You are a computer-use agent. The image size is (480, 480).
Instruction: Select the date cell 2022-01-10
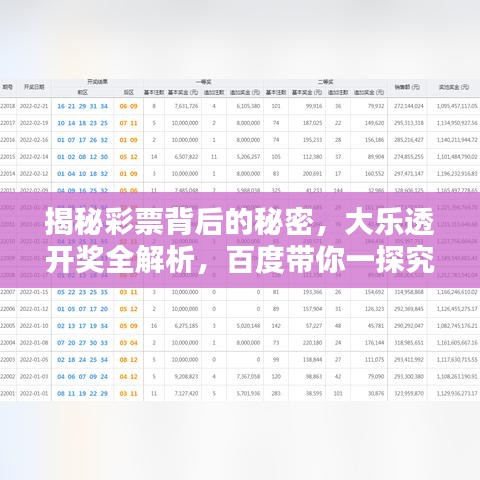(x=34, y=326)
